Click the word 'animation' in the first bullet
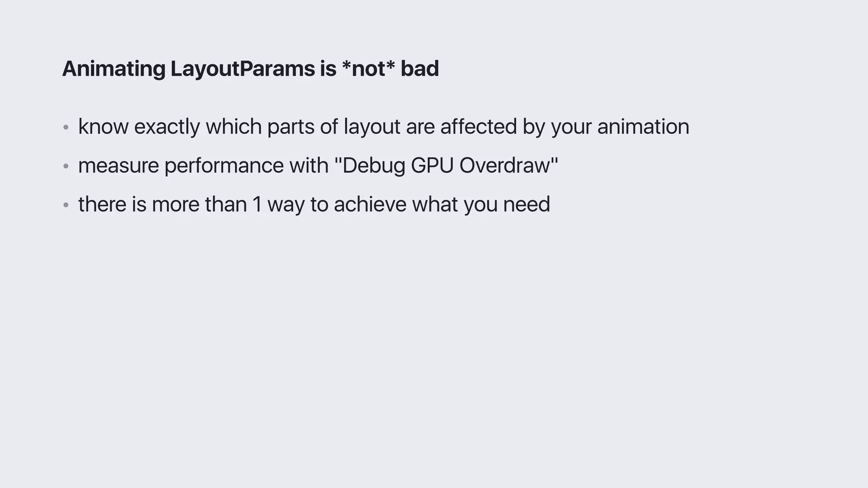 (643, 127)
